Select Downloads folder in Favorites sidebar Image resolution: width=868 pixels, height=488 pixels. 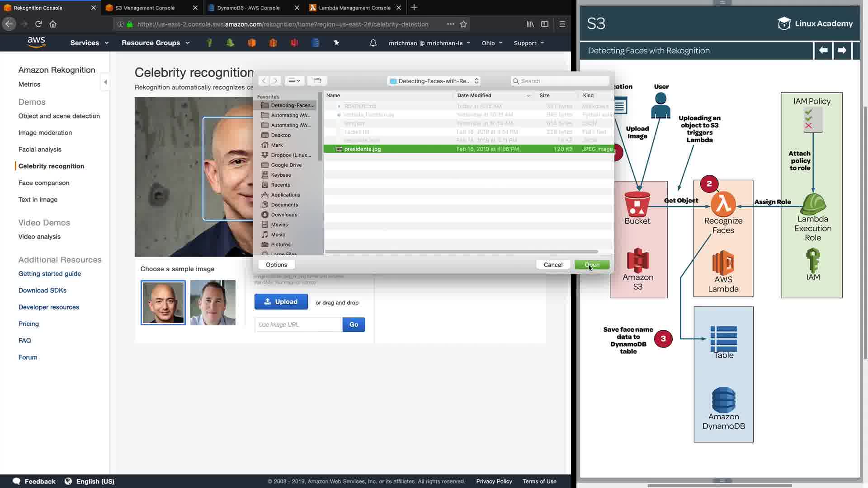[284, 215]
